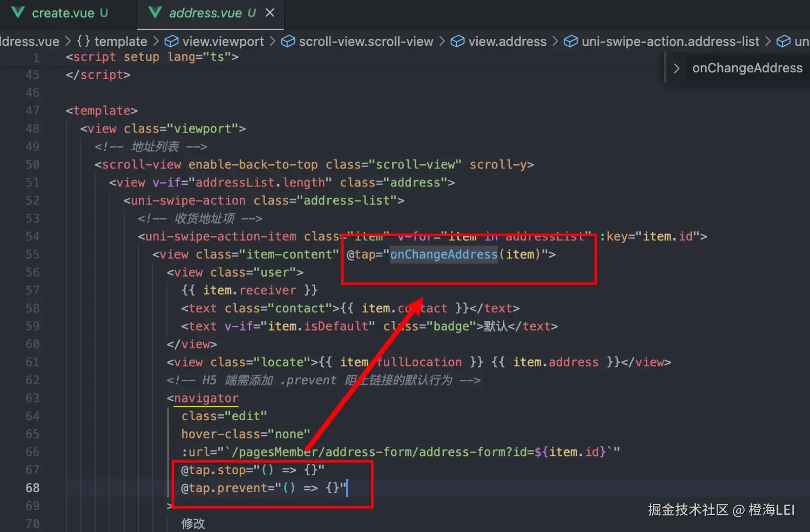Screen dimensions: 810x532
Task: Click the cube icon before view.address
Action: [457, 42]
